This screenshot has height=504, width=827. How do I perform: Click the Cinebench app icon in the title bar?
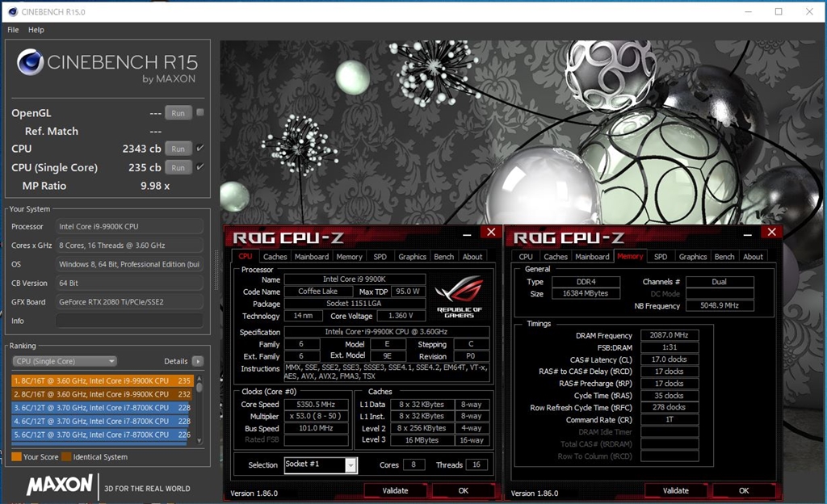click(13, 11)
